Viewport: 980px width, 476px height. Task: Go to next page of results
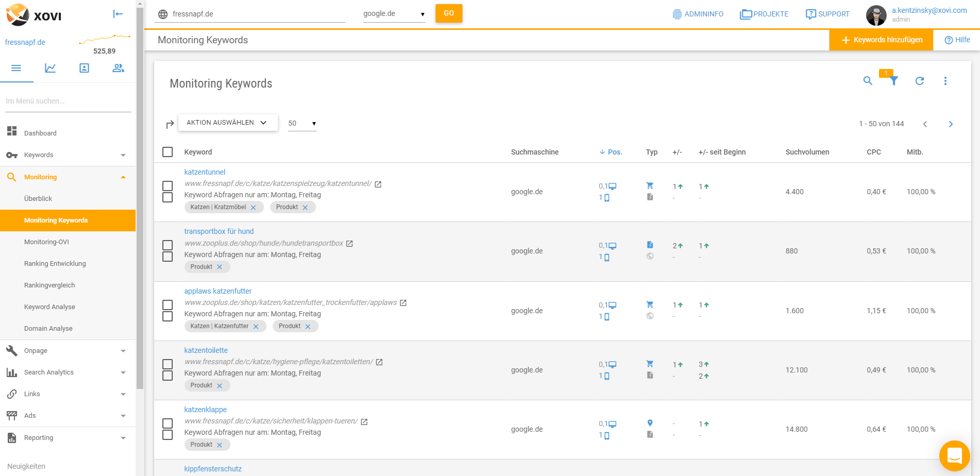pyautogui.click(x=951, y=124)
